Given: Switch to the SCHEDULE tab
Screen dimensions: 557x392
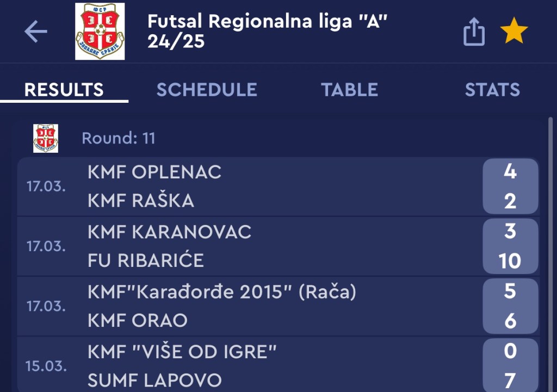Looking at the screenshot, I should click(207, 90).
